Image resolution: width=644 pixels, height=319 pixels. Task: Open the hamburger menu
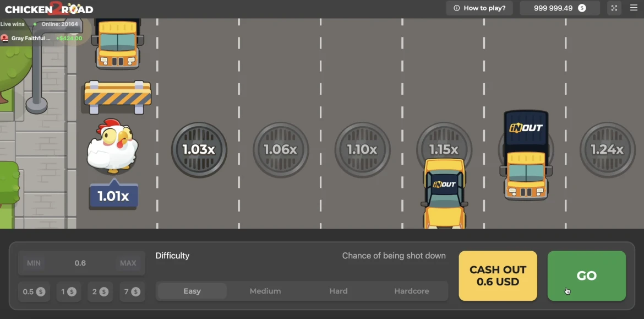point(634,8)
